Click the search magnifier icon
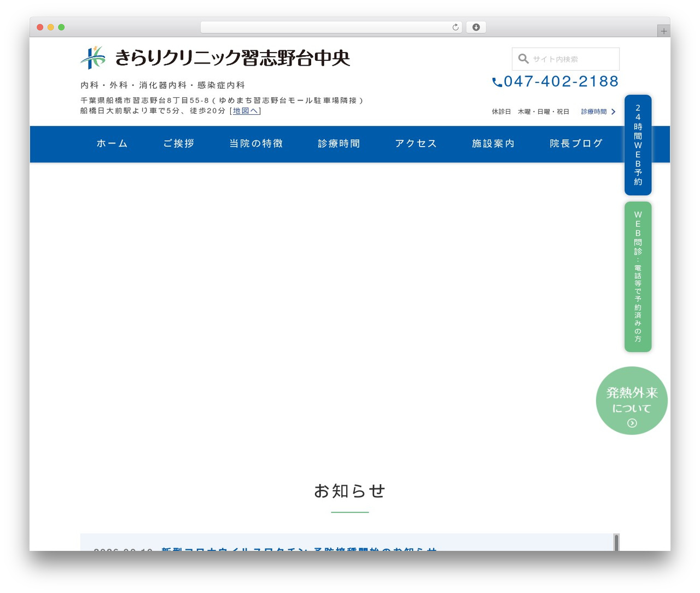 523,59
